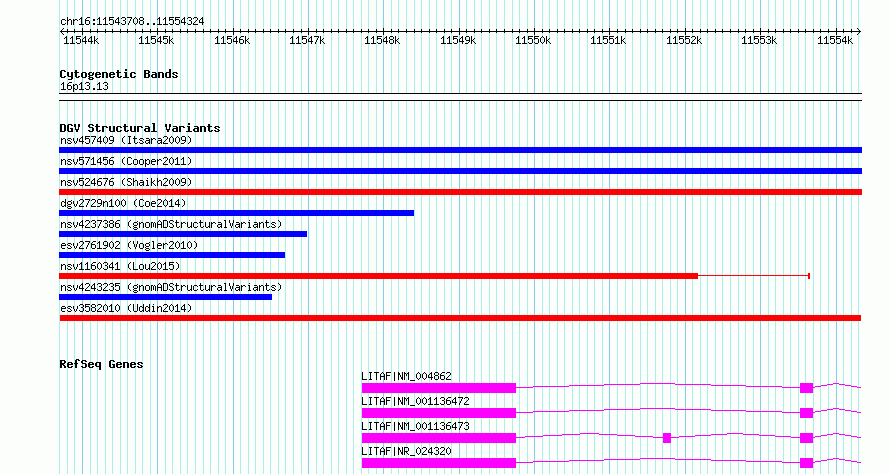Click blue bar under esv2761902
Viewport: 890px width, 474px height.
pyautogui.click(x=172, y=255)
